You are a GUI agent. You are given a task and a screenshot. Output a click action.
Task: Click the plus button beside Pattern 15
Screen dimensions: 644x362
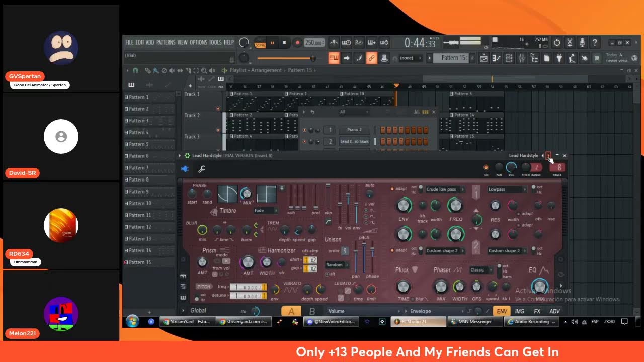coord(472,58)
